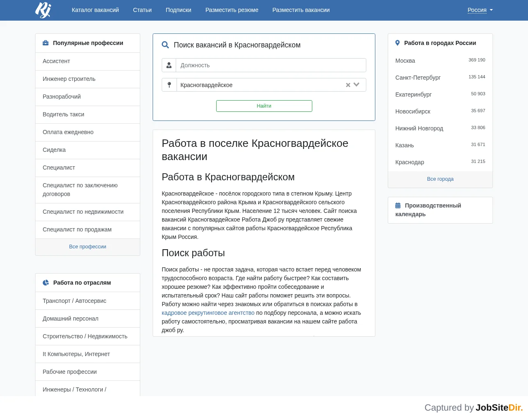This screenshot has width=528, height=420.
Task: Expand the location dropdown chevron
Action: coord(357,85)
